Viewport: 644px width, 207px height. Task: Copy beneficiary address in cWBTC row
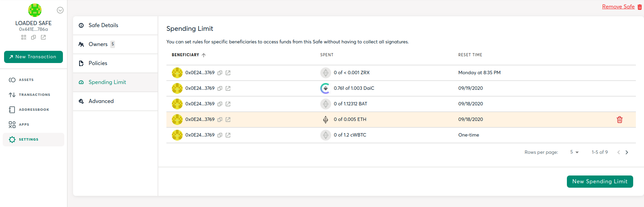click(220, 135)
